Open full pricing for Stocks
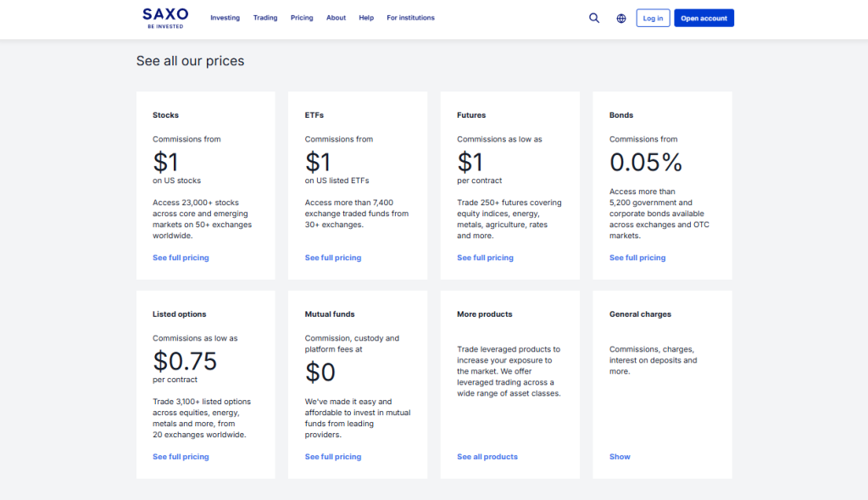 tap(181, 258)
